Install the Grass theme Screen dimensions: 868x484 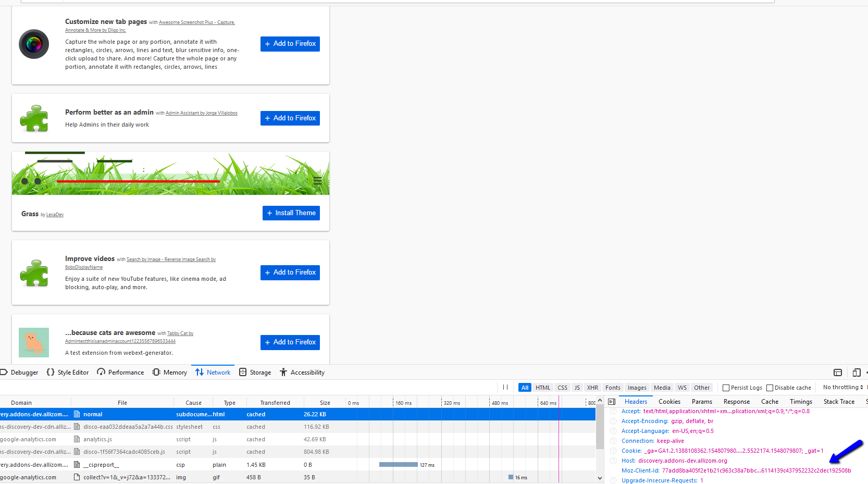291,213
